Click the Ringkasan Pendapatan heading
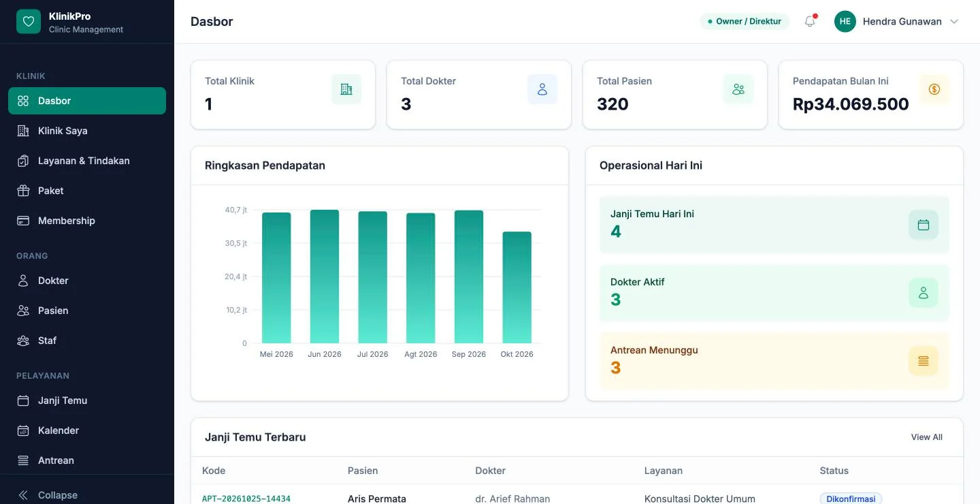980x504 pixels. [265, 166]
